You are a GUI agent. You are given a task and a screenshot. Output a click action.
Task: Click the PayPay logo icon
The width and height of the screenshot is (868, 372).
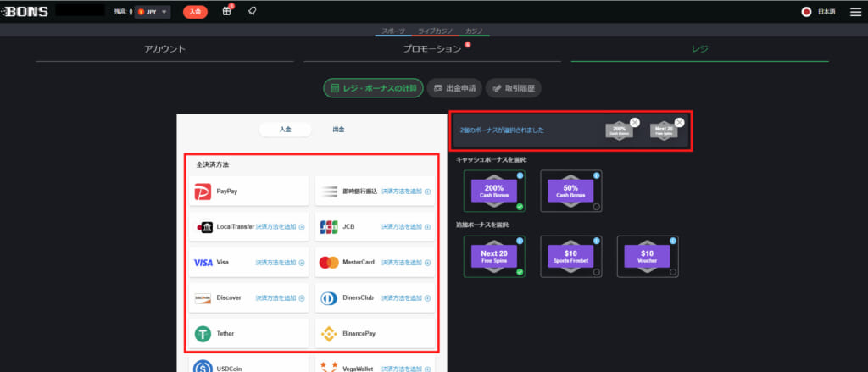pos(203,192)
